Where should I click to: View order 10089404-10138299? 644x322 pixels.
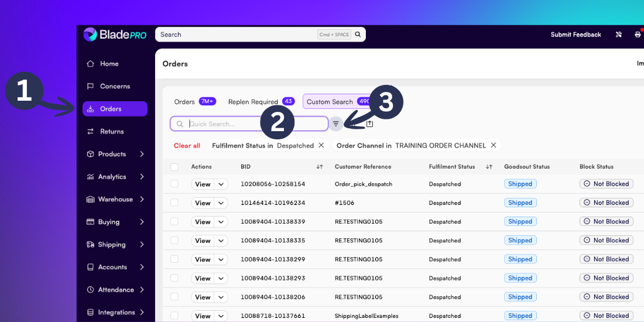point(203,259)
